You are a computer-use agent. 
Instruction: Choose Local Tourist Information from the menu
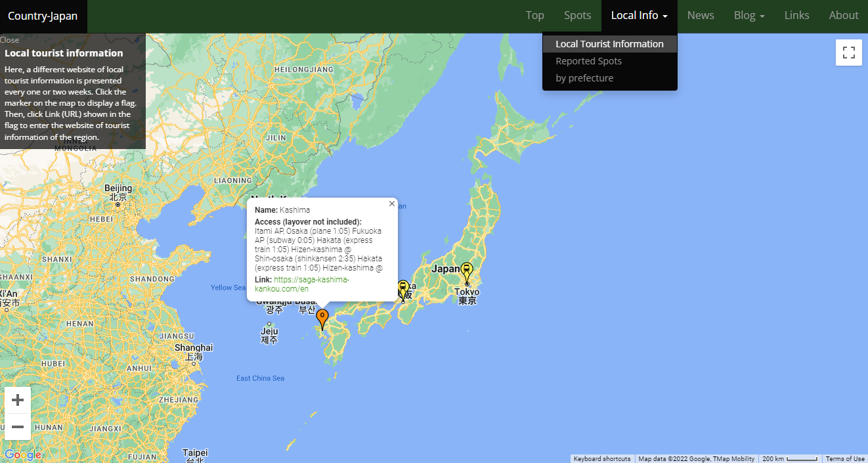click(x=609, y=43)
